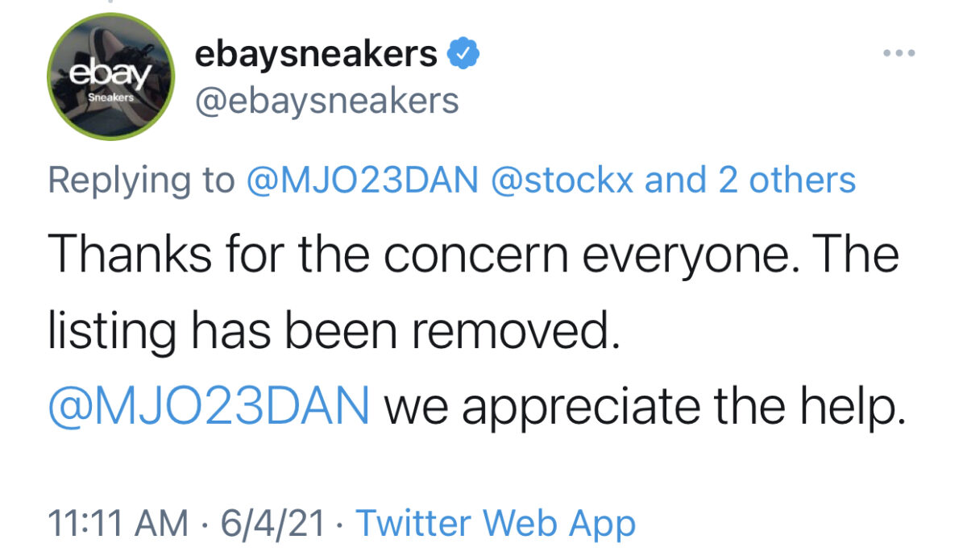Click the blue verified checkmark badge

click(x=463, y=55)
